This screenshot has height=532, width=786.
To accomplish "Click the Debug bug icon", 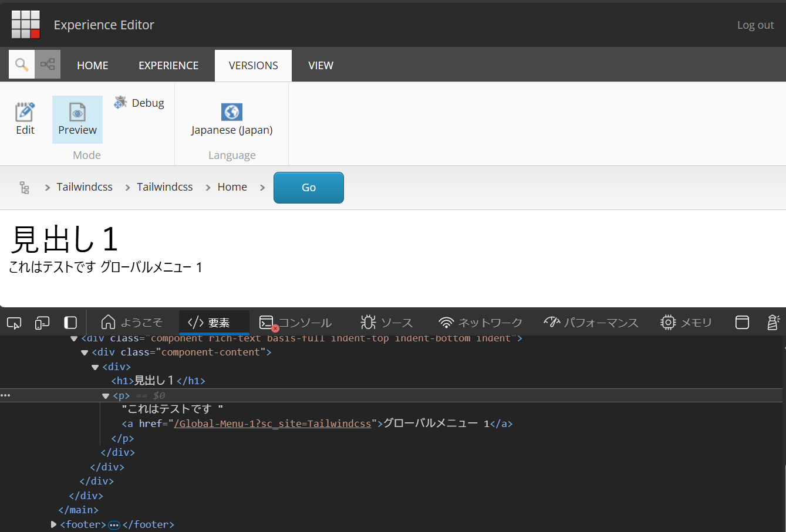I will (120, 103).
